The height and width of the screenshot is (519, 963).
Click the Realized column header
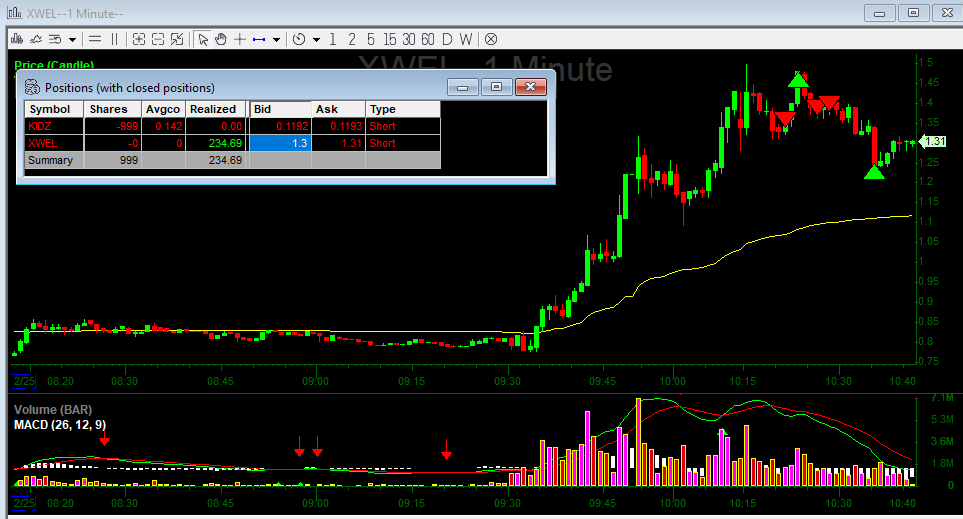click(216, 109)
